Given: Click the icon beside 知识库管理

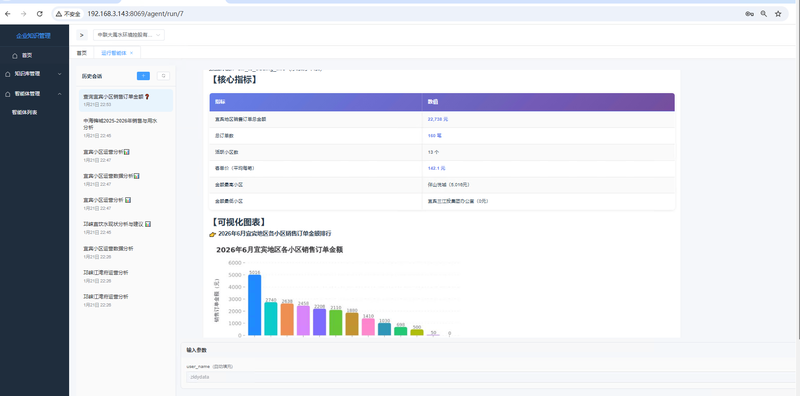Looking at the screenshot, I should pyautogui.click(x=7, y=73).
